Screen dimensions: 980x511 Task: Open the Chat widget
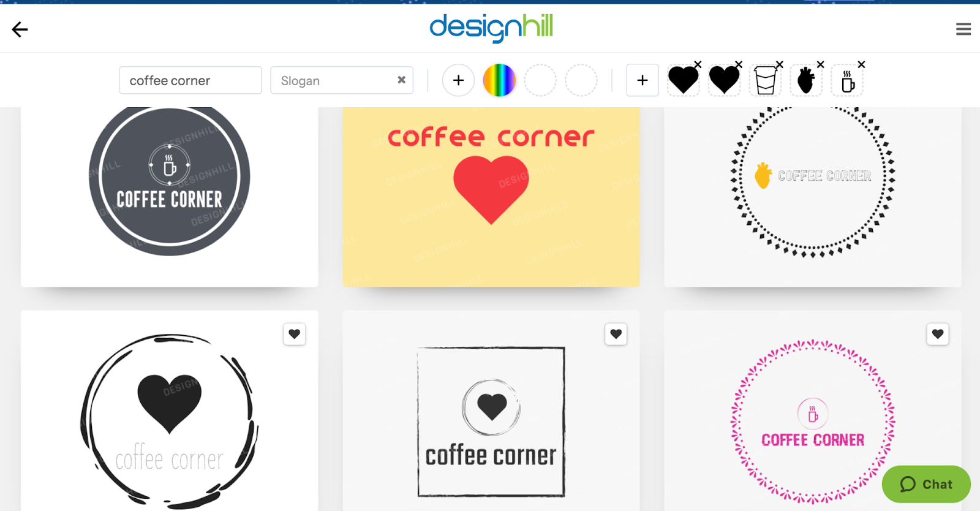point(926,484)
